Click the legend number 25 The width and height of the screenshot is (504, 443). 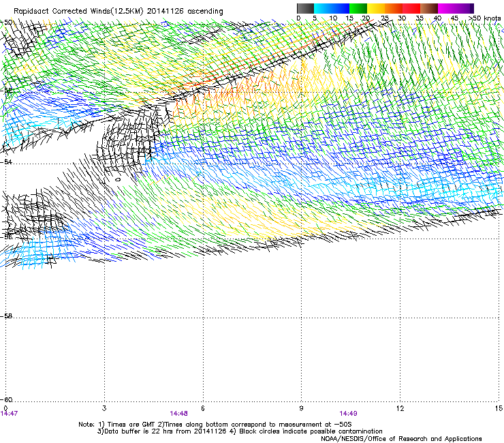[x=385, y=18]
